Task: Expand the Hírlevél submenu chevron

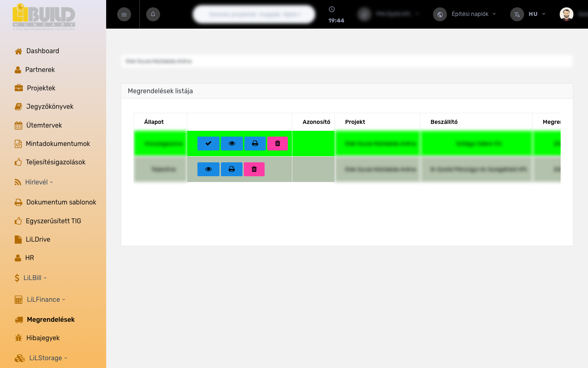Action: pyautogui.click(x=51, y=182)
